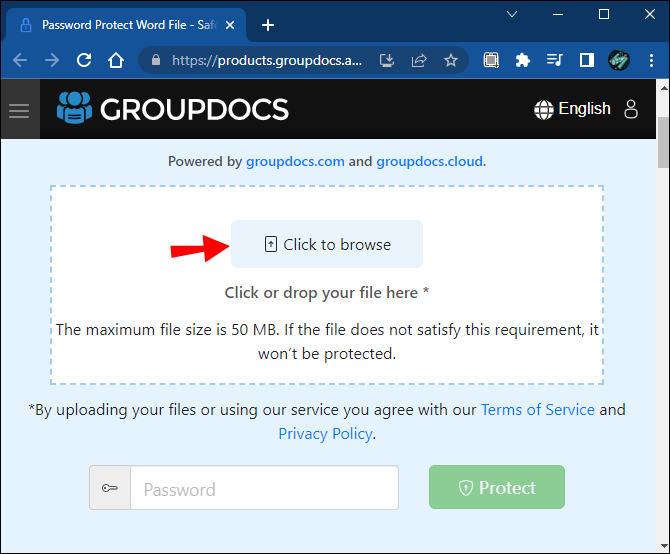Screen dimensions: 670x554
Task: Click the scrollbar up arrow
Action: point(664,88)
